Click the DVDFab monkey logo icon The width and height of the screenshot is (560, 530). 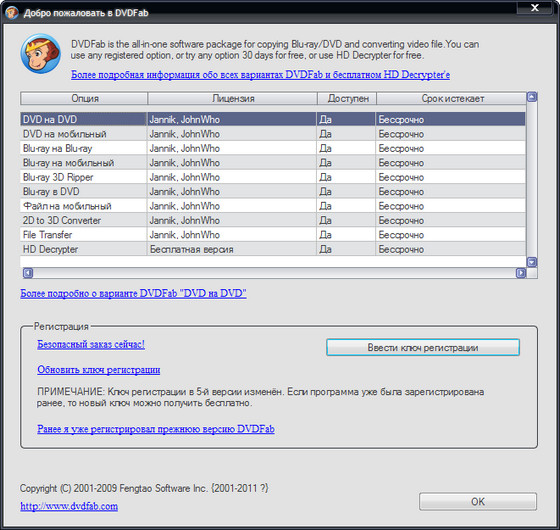pos(40,54)
